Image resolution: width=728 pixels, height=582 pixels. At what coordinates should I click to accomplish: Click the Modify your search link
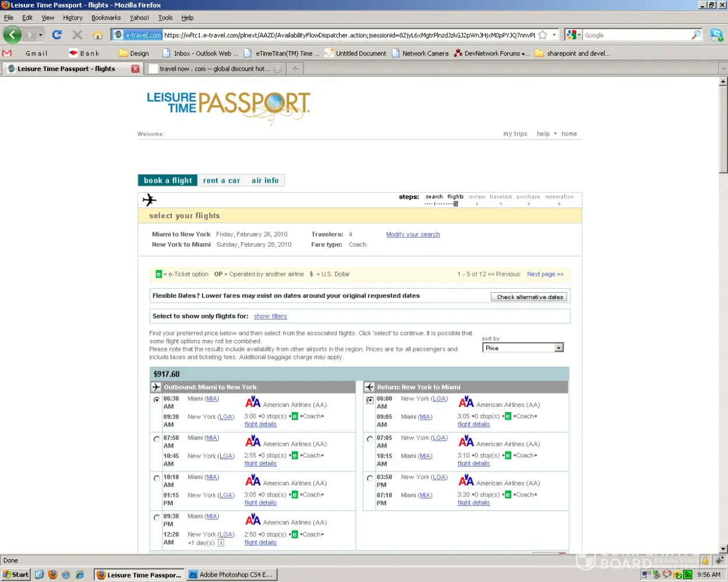pos(413,235)
